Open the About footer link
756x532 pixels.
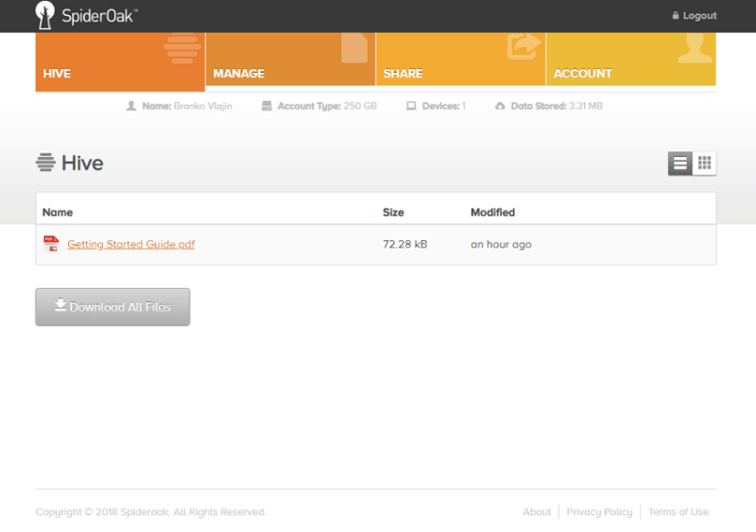click(537, 512)
